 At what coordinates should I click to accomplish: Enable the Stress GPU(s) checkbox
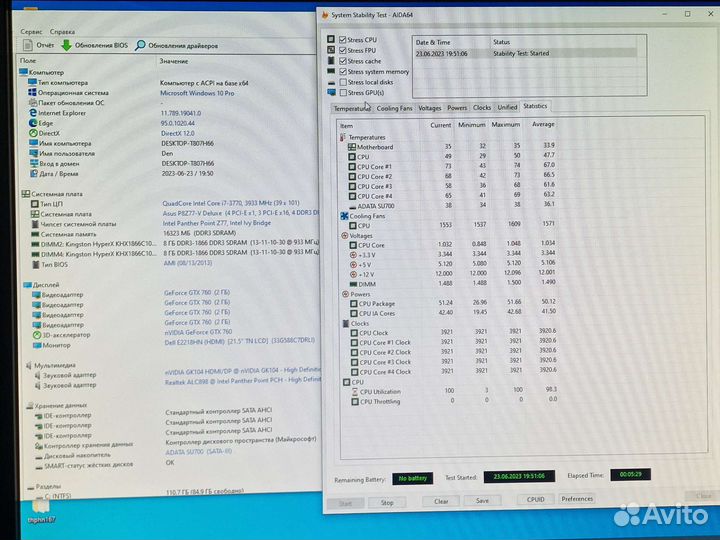(x=343, y=92)
